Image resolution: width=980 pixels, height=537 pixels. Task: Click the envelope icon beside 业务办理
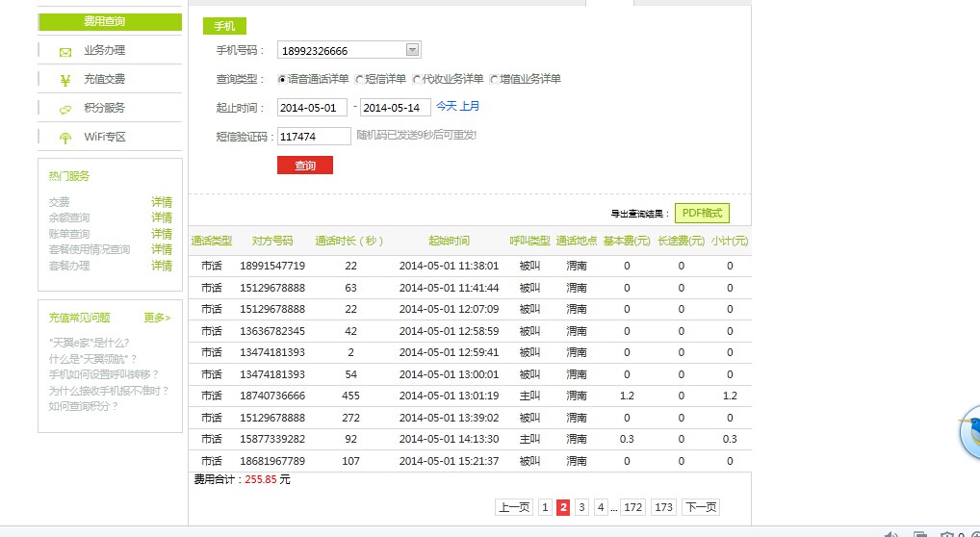click(x=65, y=51)
